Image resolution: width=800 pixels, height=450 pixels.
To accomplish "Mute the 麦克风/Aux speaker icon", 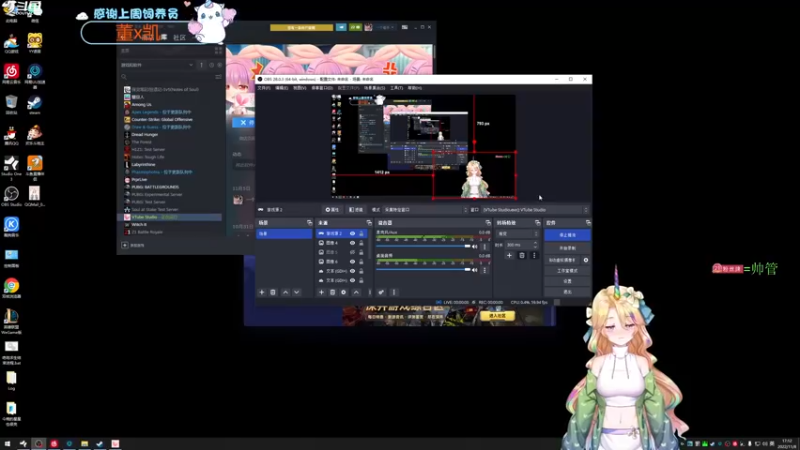I will click(x=475, y=246).
